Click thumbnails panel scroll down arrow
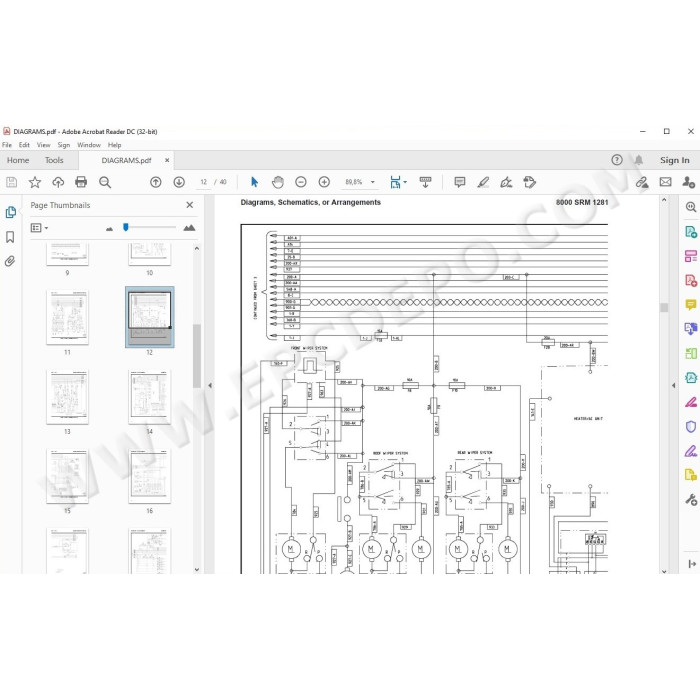 point(197,570)
